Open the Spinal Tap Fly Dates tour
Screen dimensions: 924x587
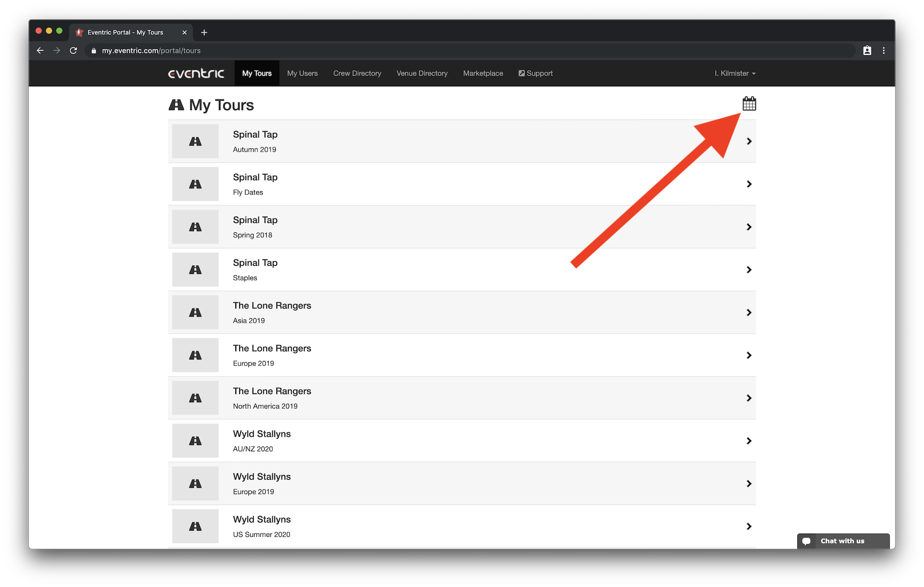[x=462, y=184]
